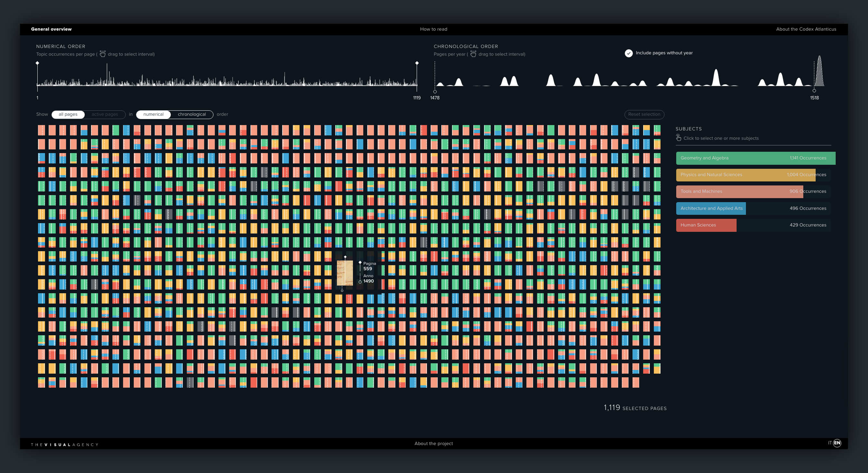Viewport: 868px width, 473px height.
Task: Switch display to active pages
Action: (x=105, y=114)
